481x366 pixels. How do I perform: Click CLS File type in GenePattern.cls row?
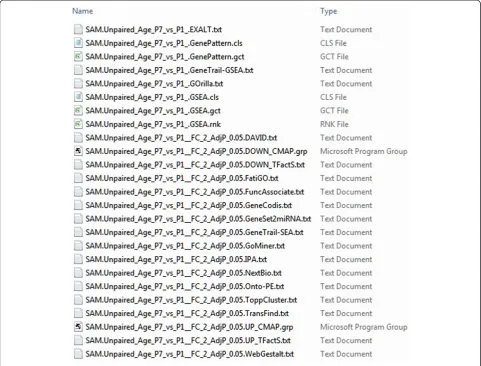click(x=333, y=43)
